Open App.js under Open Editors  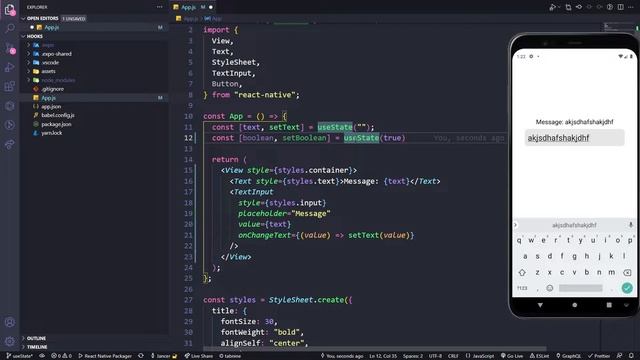(x=94, y=27)
